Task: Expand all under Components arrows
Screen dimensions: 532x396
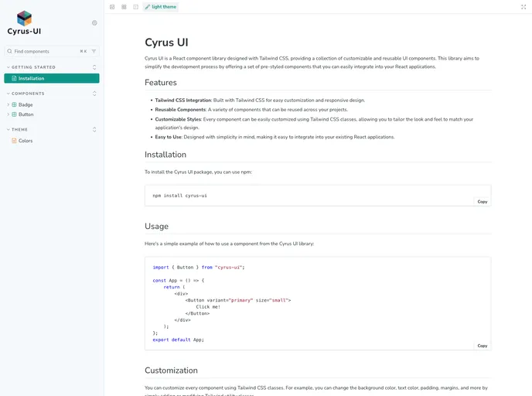Action: point(94,94)
